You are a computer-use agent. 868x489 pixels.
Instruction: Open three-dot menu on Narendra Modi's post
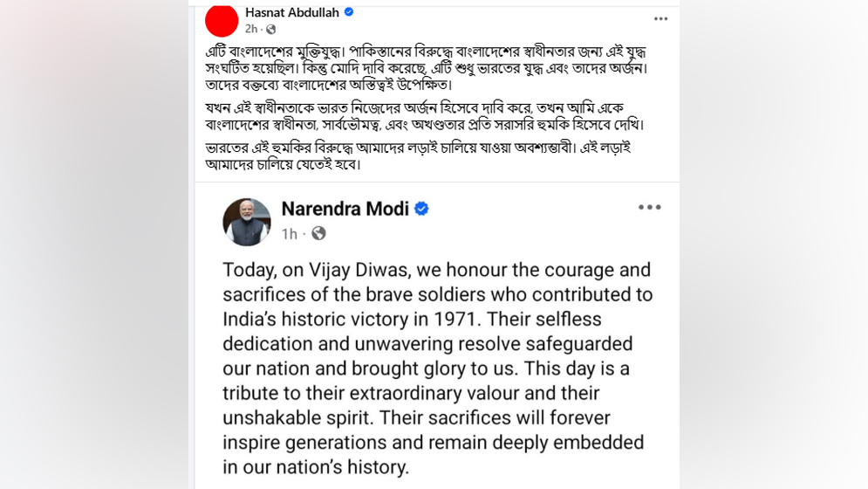pos(649,207)
